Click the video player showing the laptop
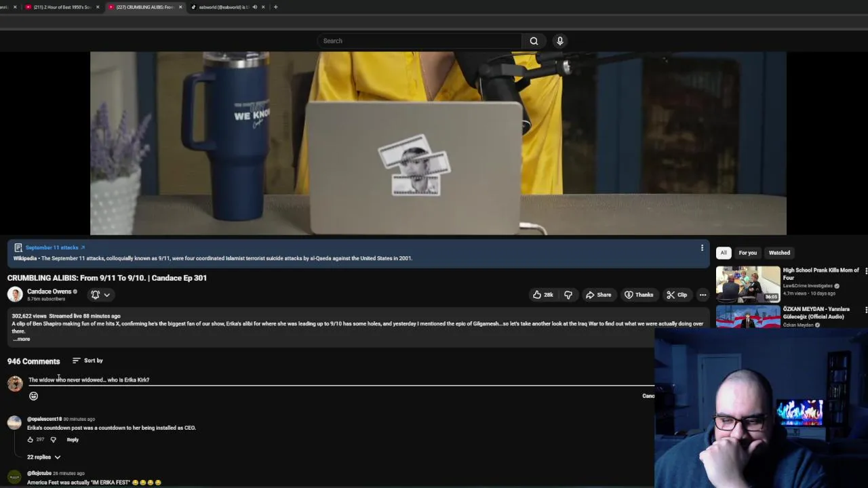This screenshot has height=488, width=868. (x=438, y=143)
